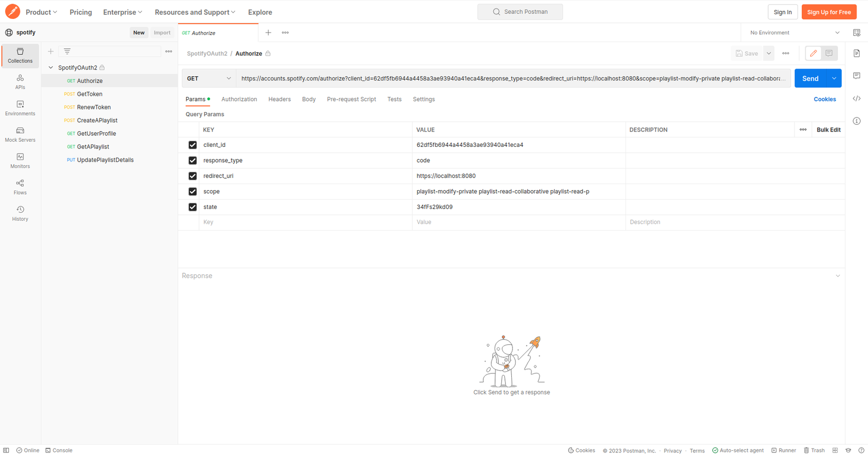Open the History sidebar panel

(20, 213)
